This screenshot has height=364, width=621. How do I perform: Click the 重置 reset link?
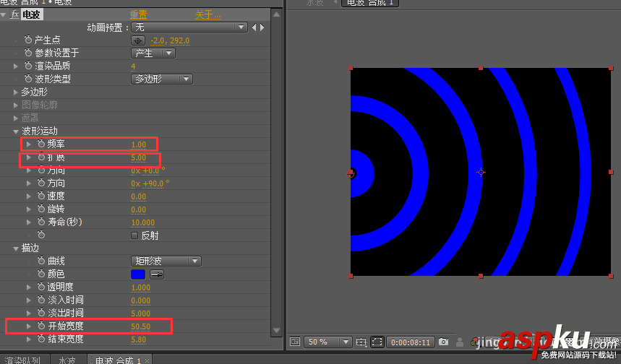click(x=139, y=15)
